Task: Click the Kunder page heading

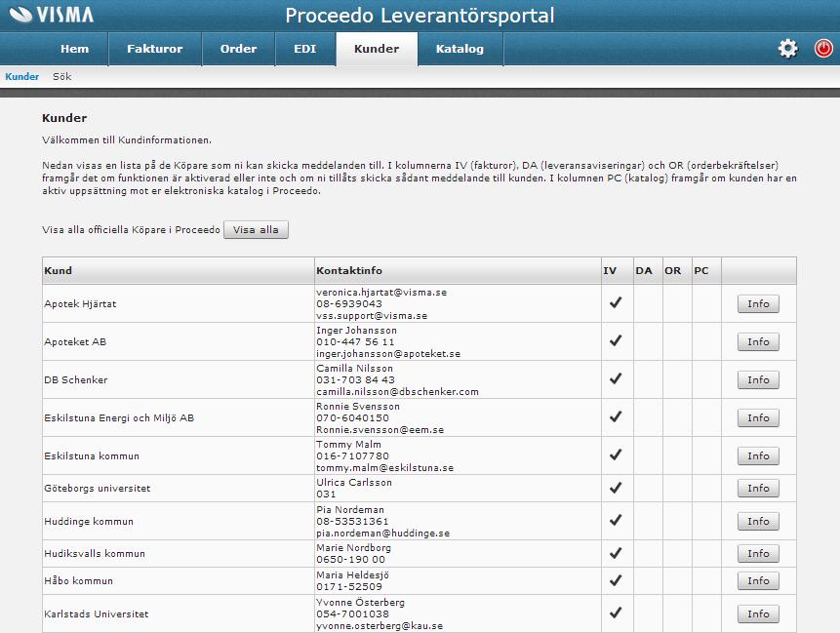Action: [x=64, y=118]
